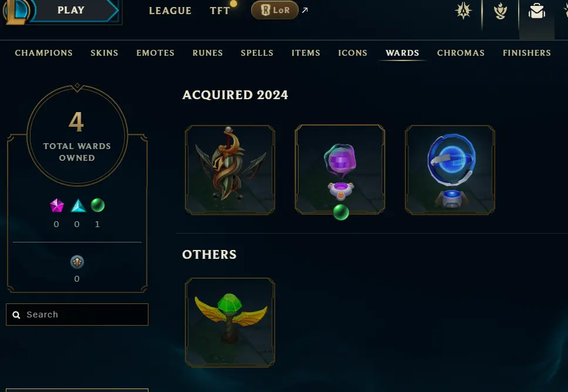Viewport: 568px width, 392px height.
Task: Click the blue legacy crest icon
Action: [x=77, y=262]
